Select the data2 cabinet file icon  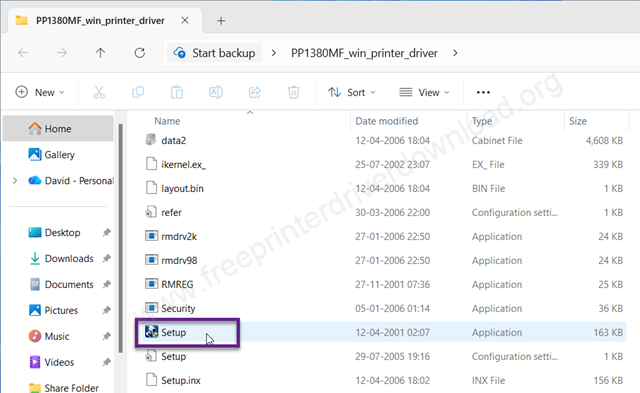pyautogui.click(x=151, y=140)
